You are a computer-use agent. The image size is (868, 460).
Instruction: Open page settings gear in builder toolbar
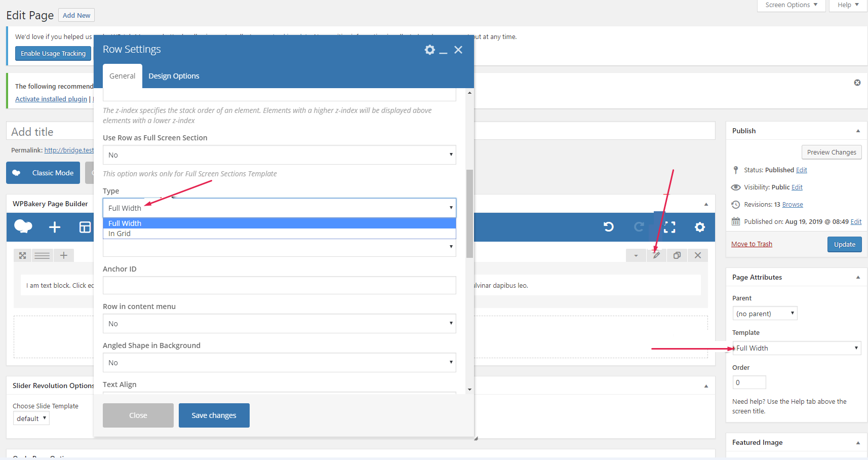(x=699, y=227)
